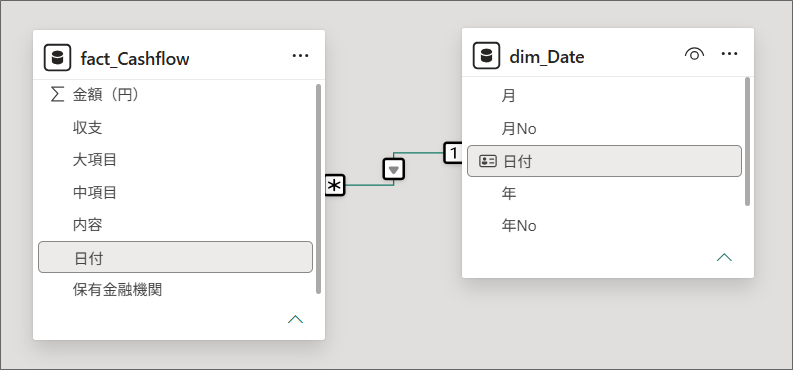This screenshot has width=793, height=370.
Task: Open fact_Cashflow more options ellipsis
Action: tap(300, 56)
